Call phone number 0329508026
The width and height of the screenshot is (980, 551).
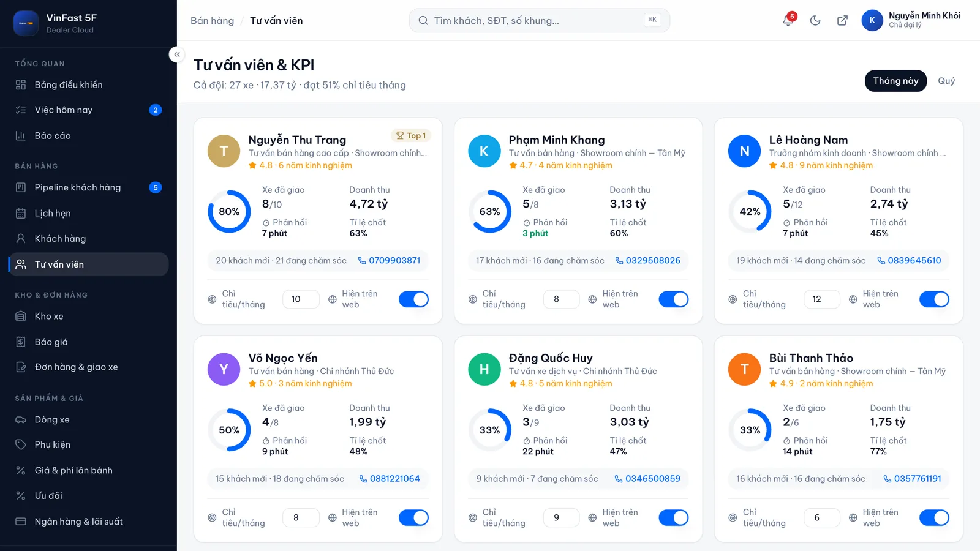[x=648, y=260]
